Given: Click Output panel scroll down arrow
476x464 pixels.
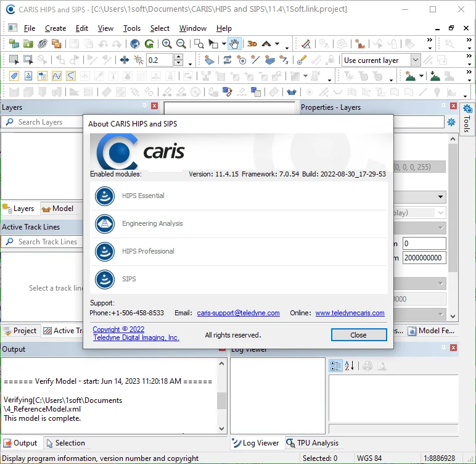Looking at the screenshot, I should (x=221, y=428).
